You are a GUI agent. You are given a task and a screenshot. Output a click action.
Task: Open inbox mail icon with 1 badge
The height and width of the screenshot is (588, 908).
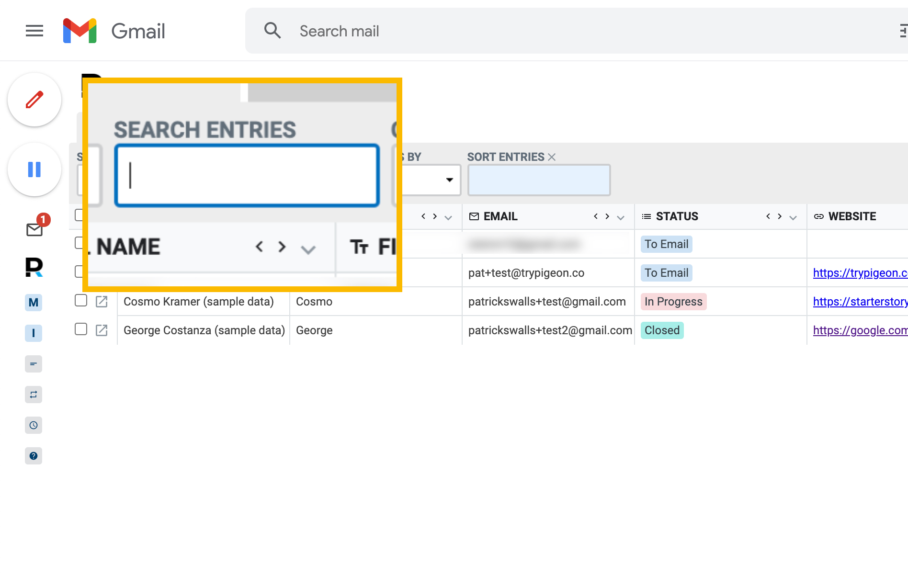coord(34,229)
